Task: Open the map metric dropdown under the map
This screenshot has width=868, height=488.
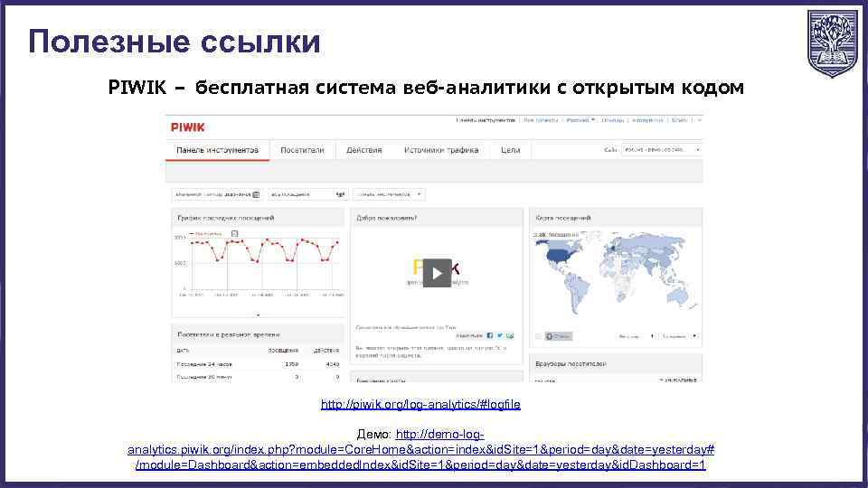Action: tap(636, 336)
